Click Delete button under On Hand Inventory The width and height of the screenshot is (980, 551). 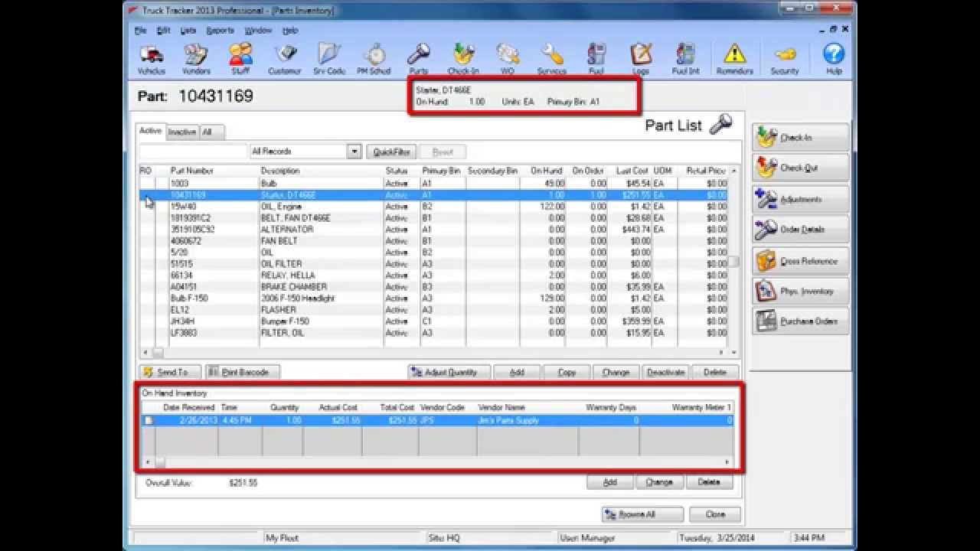point(708,482)
